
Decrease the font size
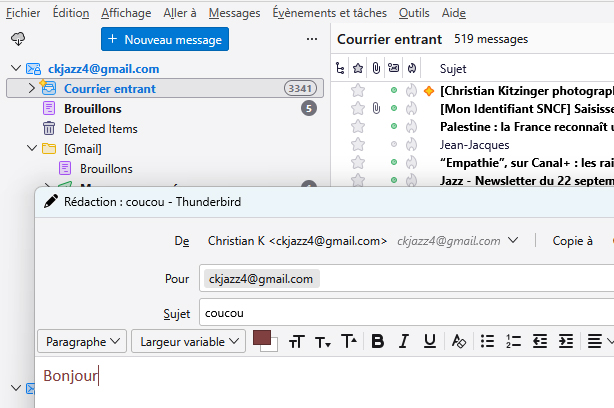[x=323, y=342]
